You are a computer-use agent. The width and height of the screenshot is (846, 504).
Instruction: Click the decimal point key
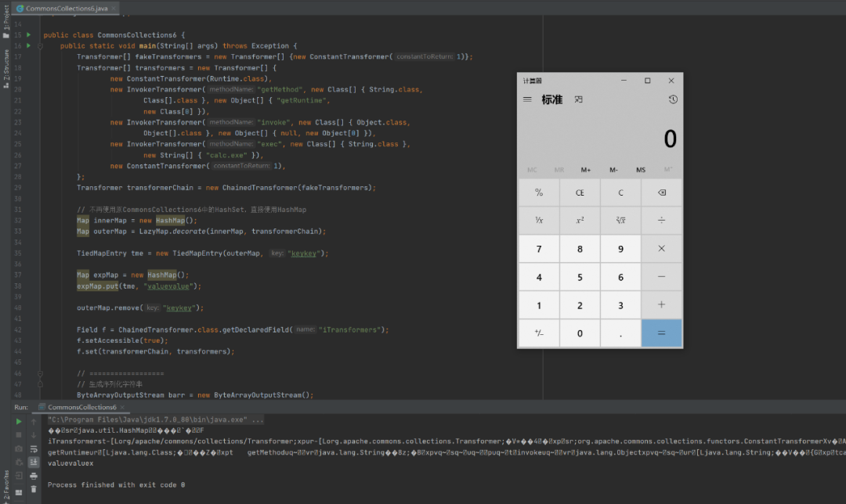click(620, 333)
